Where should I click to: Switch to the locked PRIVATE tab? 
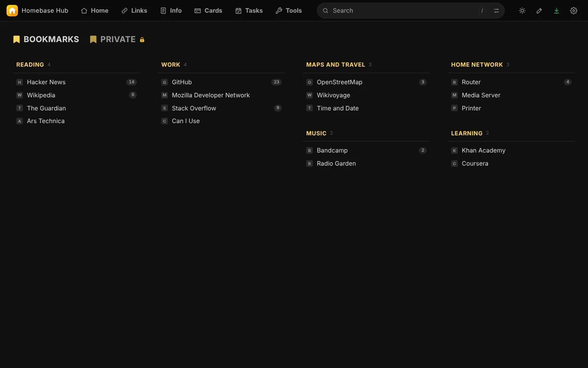pyautogui.click(x=117, y=39)
